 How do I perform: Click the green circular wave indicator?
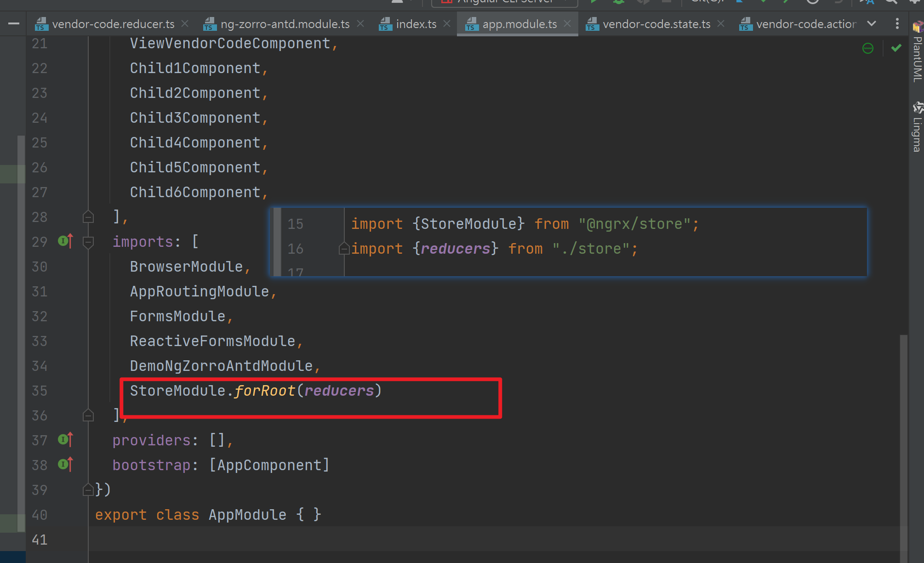click(868, 48)
